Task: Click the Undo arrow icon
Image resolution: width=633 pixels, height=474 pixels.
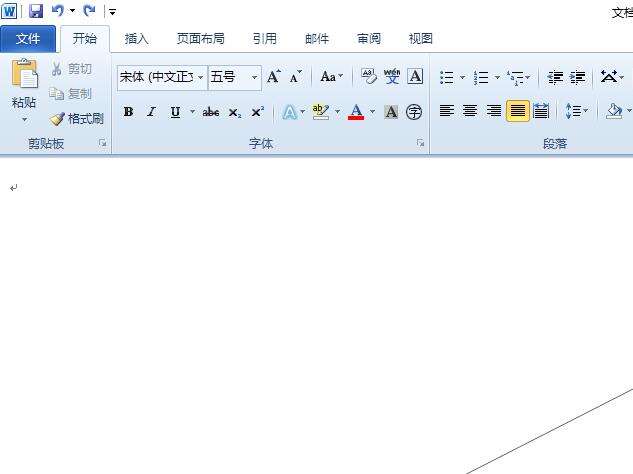Action: click(x=58, y=10)
